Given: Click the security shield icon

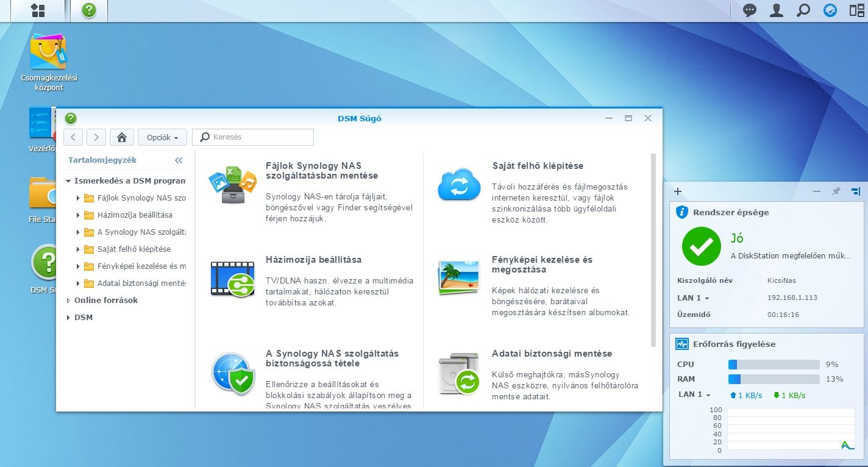Looking at the screenshot, I should coord(232,373).
